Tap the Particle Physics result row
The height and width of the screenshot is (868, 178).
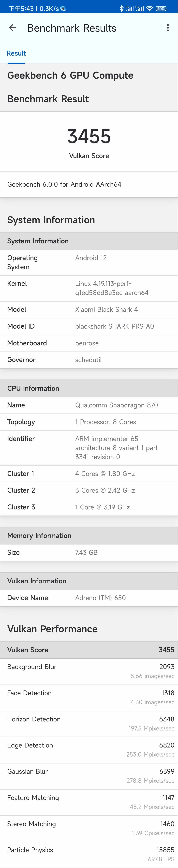click(89, 854)
